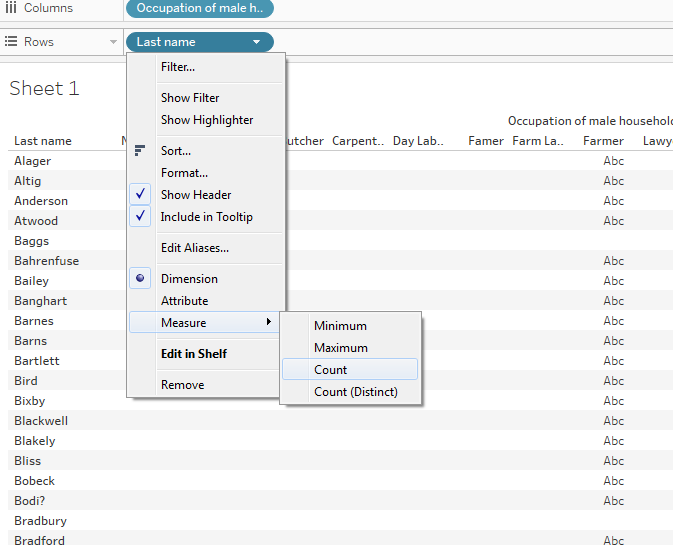This screenshot has width=673, height=545.
Task: Select Count (Distinct) aggregation
Action: 355,391
